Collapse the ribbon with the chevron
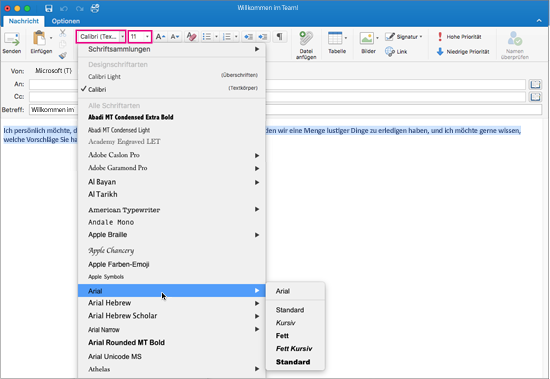This screenshot has width=550, height=379. point(539,21)
